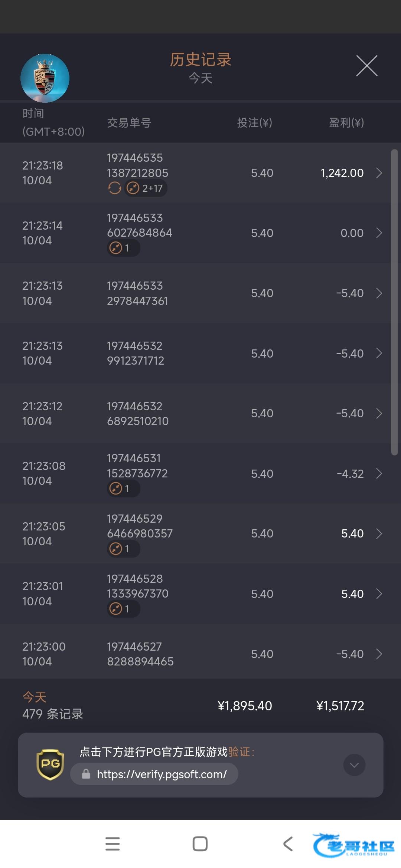
Task: Click the orange 验证 verification link
Action: point(239,752)
